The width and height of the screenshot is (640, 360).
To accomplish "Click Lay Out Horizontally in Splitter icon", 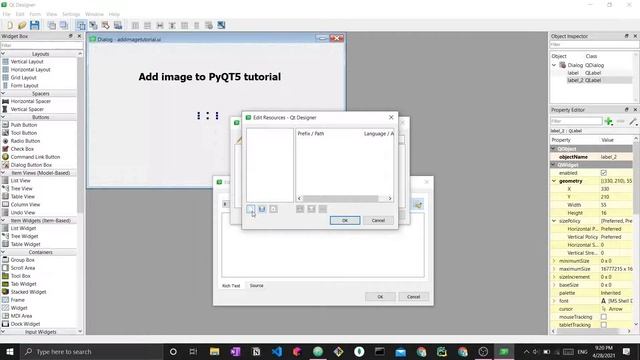I will coord(160,25).
